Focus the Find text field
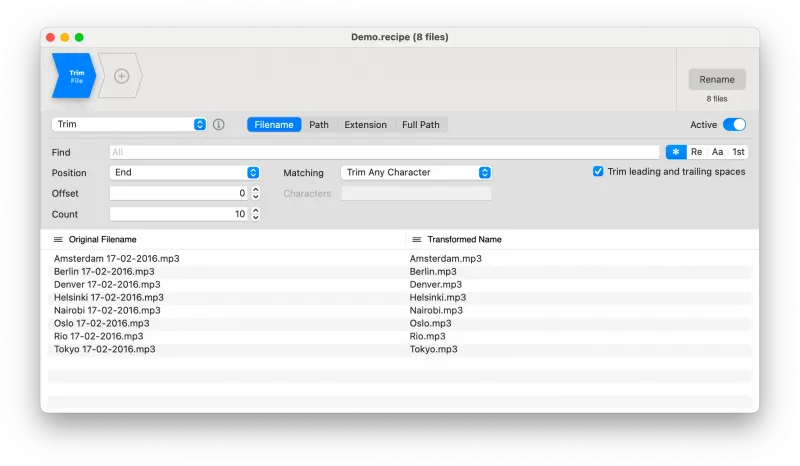This screenshot has height=466, width=800. (x=384, y=152)
